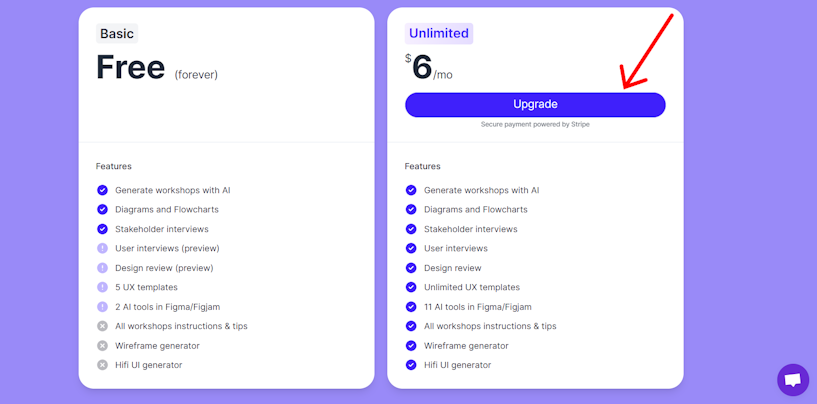
Task: Click warning icon next to User interviews (preview)
Action: coord(102,249)
